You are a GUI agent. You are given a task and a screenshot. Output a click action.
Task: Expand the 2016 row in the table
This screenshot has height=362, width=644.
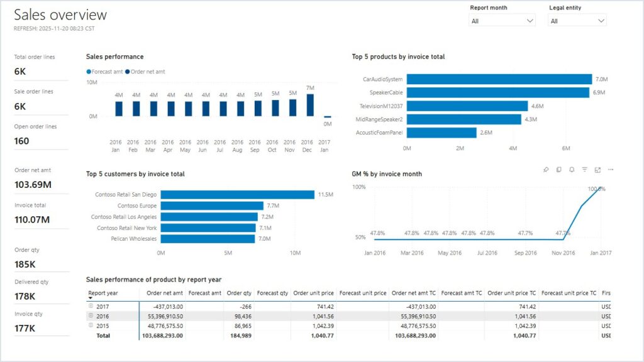[91, 315]
